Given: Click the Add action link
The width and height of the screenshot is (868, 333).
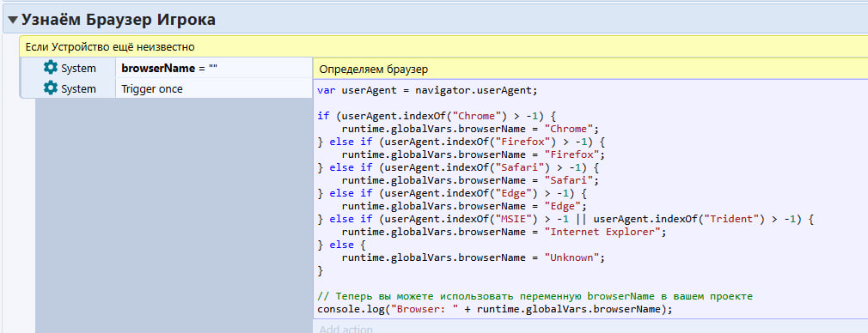Looking at the screenshot, I should (x=346, y=329).
